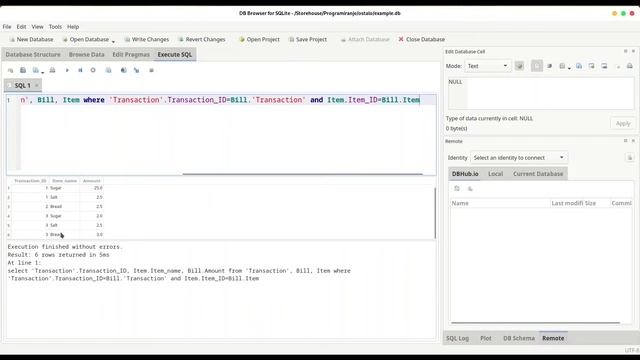Click the Apply button in Edit Cell panel
The height and width of the screenshot is (360, 640).
coord(623,124)
